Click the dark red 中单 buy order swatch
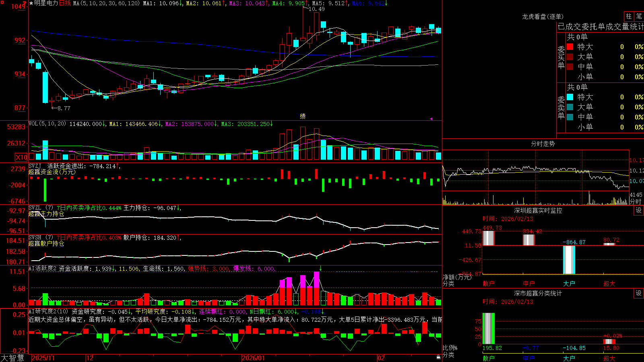644x362 pixels. click(570, 67)
